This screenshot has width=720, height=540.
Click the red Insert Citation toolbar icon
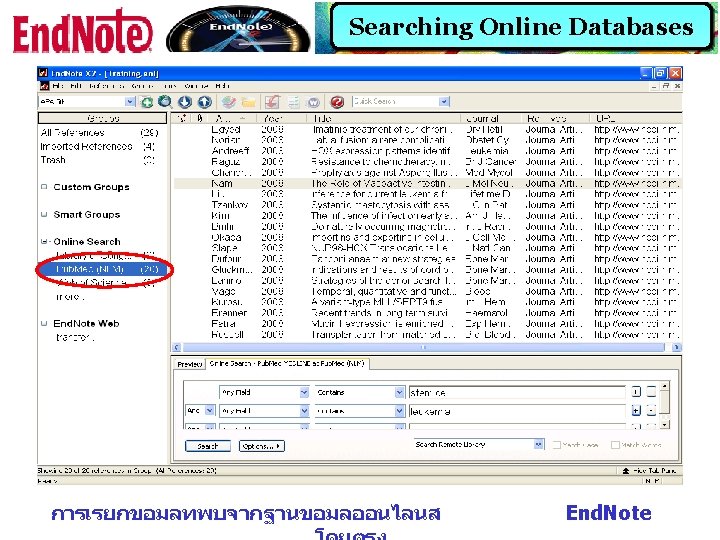[272, 102]
